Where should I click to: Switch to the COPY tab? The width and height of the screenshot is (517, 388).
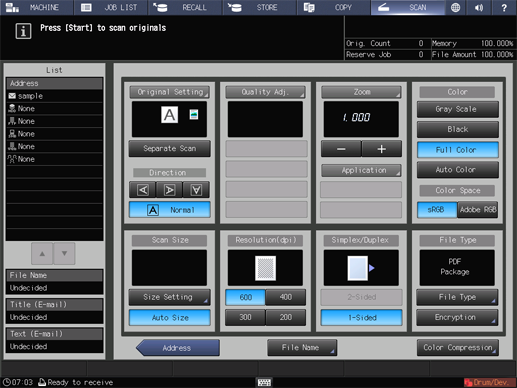click(333, 7)
